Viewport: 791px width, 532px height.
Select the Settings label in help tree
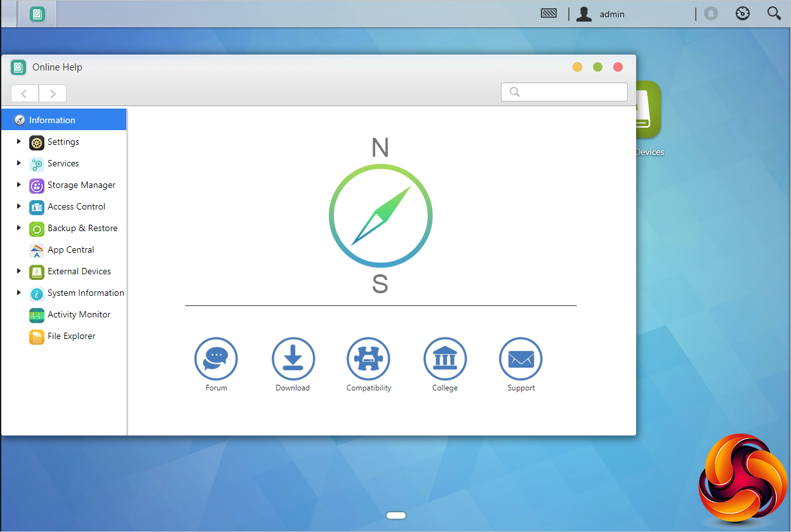(x=63, y=142)
